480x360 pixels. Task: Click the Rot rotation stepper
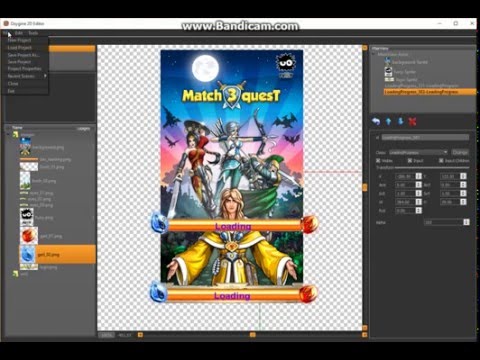point(419,211)
